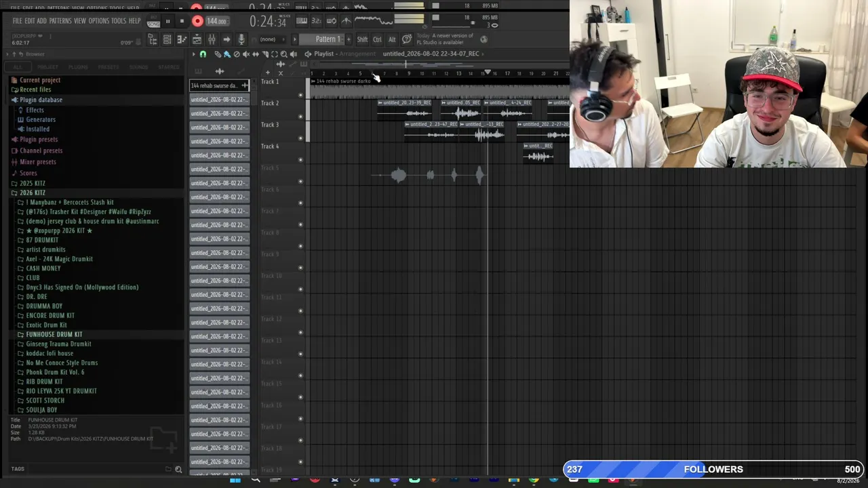Expand the Plugin presets folder
868x488 pixels.
pyautogui.click(x=39, y=140)
